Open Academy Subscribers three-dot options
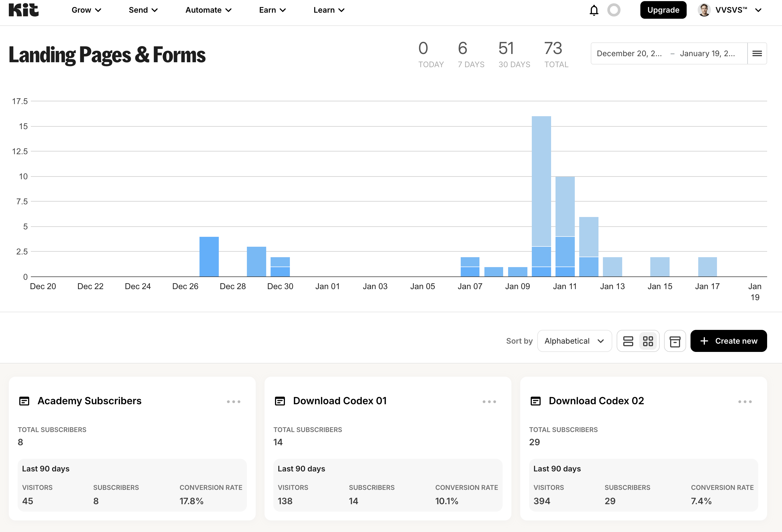Image resolution: width=782 pixels, height=532 pixels. (233, 401)
